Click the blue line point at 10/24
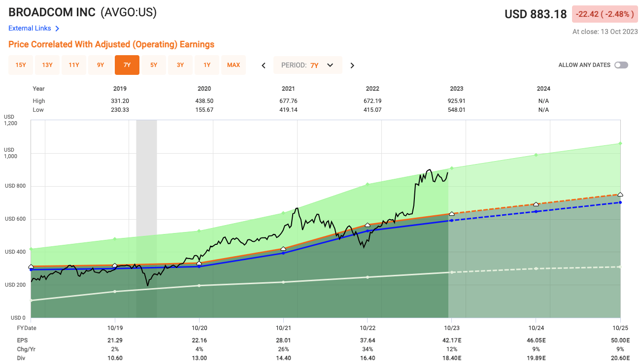Image resolution: width=641 pixels, height=364 pixels. 536,211
